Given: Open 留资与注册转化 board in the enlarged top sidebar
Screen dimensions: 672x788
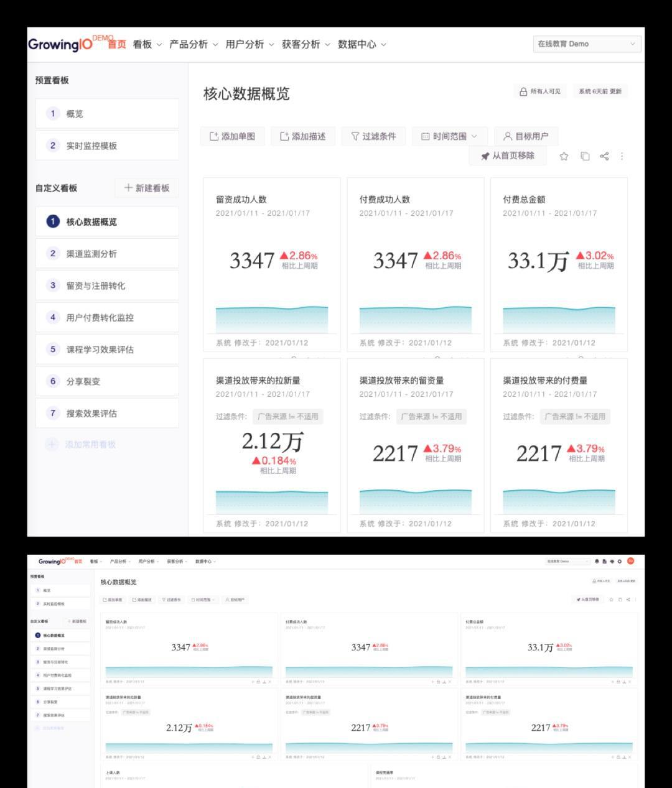Looking at the screenshot, I should click(107, 285).
